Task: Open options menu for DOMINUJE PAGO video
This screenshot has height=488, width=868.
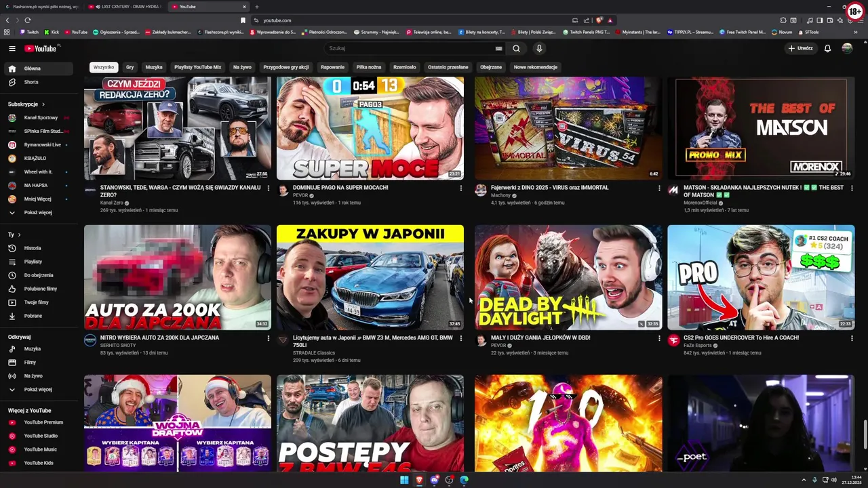Action: pos(461,188)
